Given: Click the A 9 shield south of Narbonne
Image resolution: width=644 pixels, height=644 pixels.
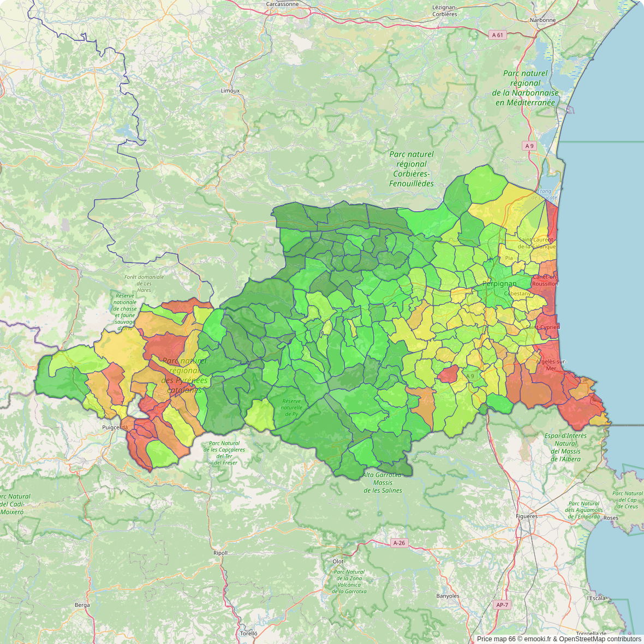Looking at the screenshot, I should 529,146.
